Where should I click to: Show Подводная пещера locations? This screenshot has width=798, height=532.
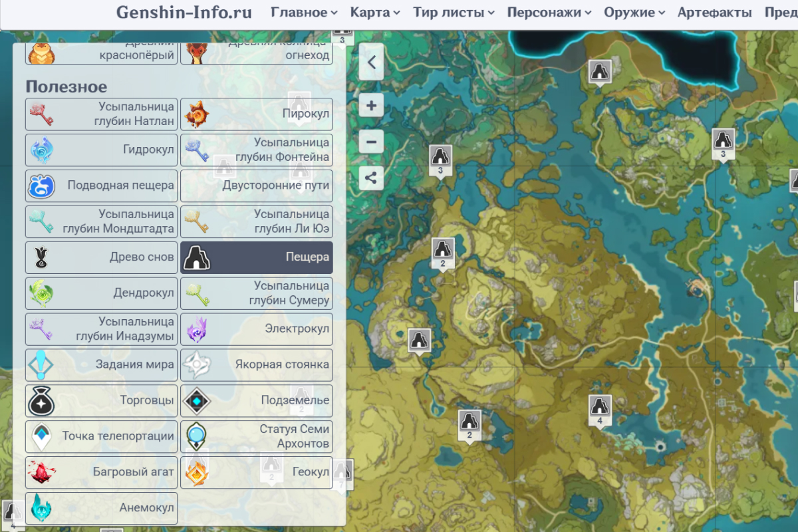click(x=102, y=186)
